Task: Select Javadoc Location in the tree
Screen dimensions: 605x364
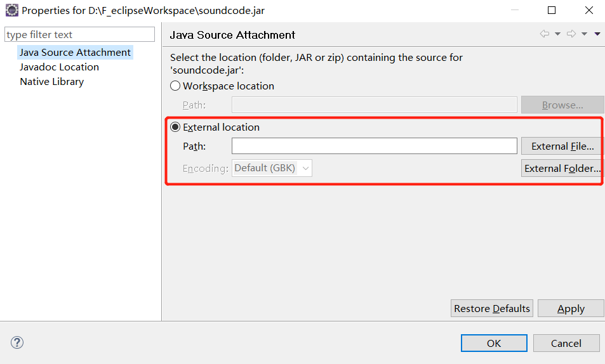Action: 60,67
